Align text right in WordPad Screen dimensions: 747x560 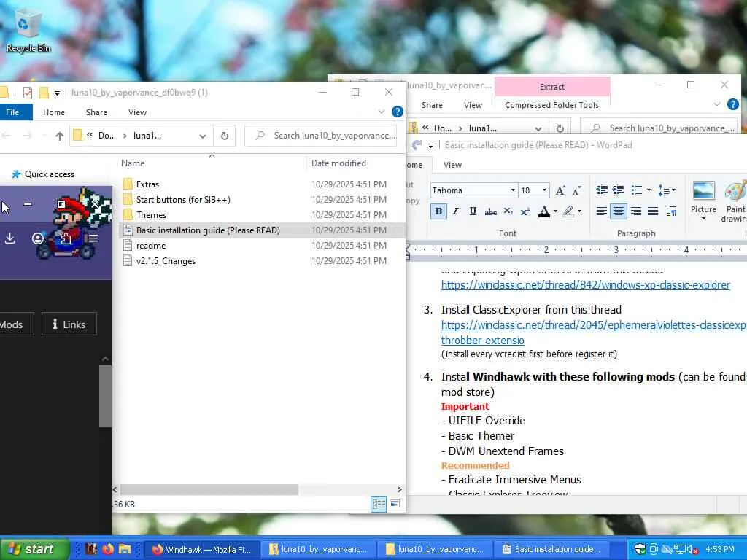pos(635,211)
